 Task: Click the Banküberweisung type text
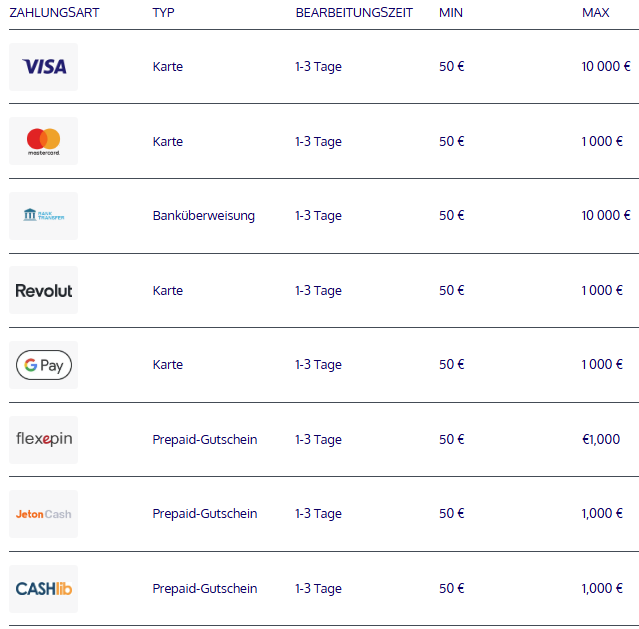click(204, 216)
